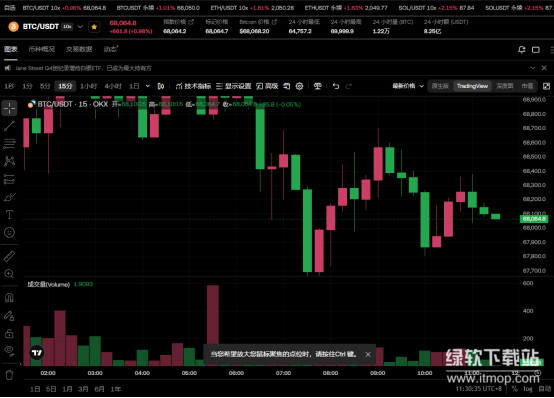554x398 pixels.
Task: Toggle the favorite star for BTC/USDT
Action: pos(94,27)
